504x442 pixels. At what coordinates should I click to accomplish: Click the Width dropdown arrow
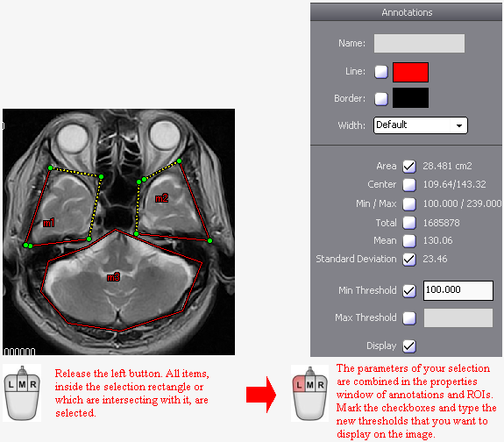(459, 125)
